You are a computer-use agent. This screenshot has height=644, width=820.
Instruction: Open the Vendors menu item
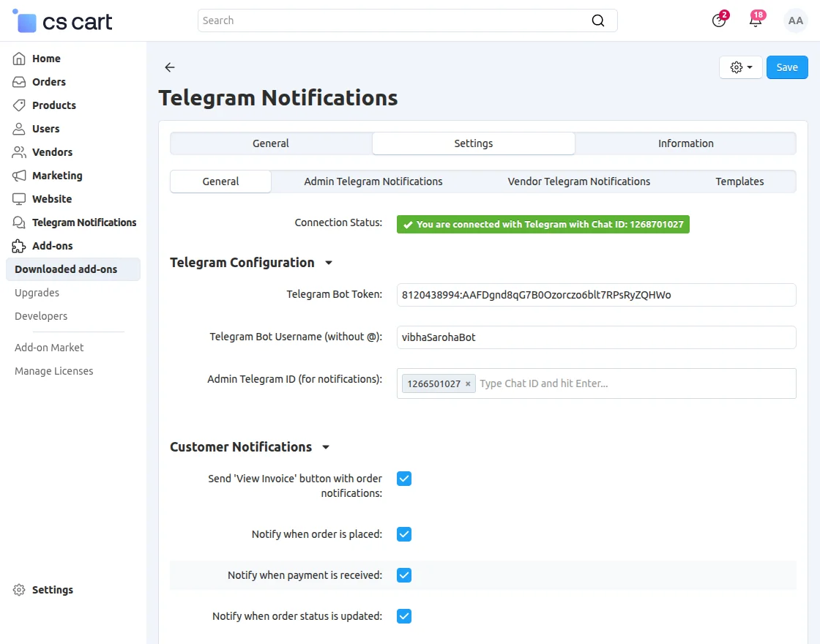pyautogui.click(x=52, y=152)
